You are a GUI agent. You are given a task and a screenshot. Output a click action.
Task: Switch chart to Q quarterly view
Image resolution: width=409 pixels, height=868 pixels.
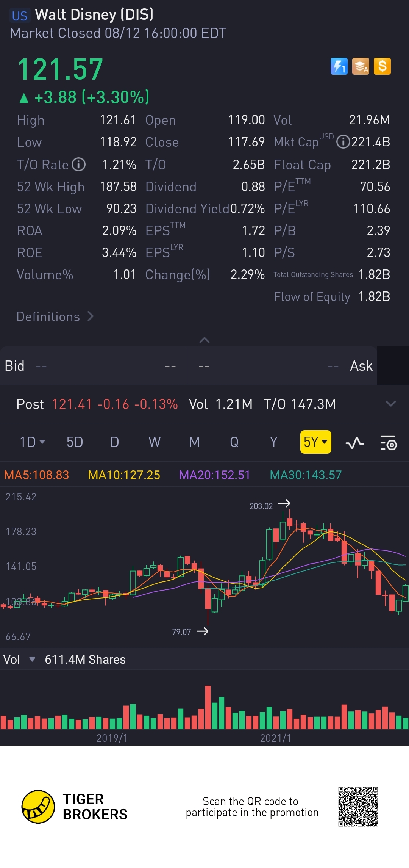(234, 442)
